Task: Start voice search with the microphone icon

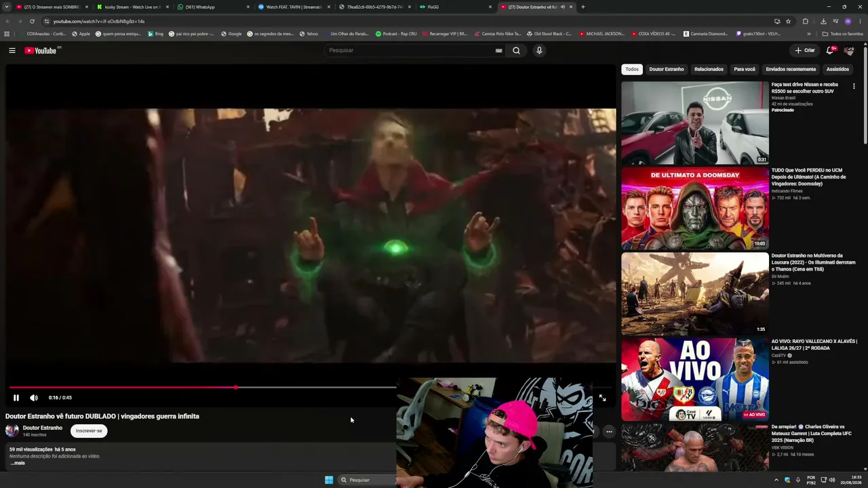Action: tap(539, 50)
